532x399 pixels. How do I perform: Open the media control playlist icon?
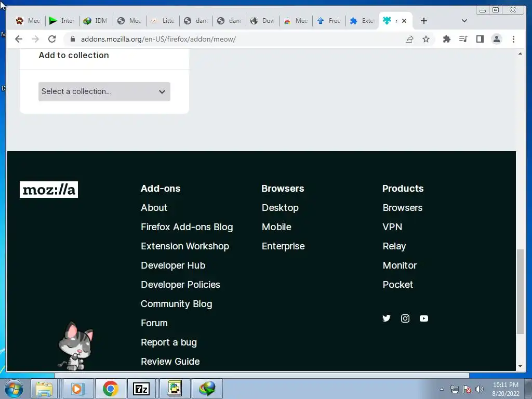[463, 39]
